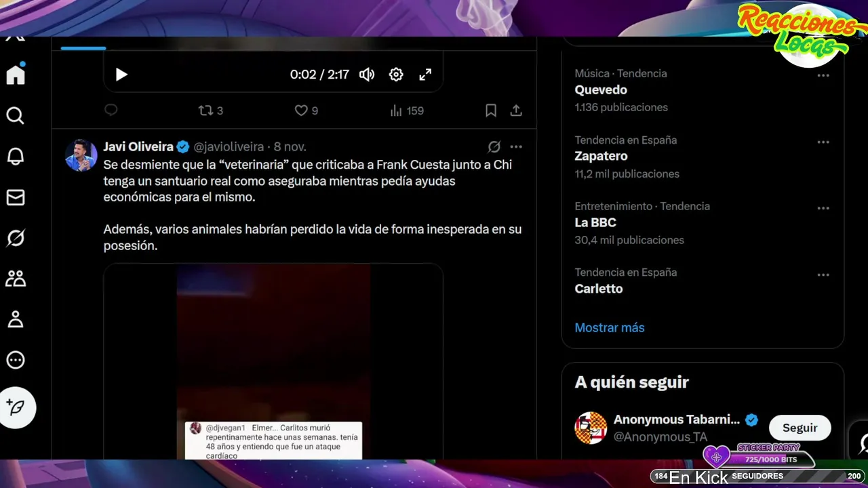868x488 pixels.
Task: Mute the video volume speaker icon
Action: [x=367, y=75]
